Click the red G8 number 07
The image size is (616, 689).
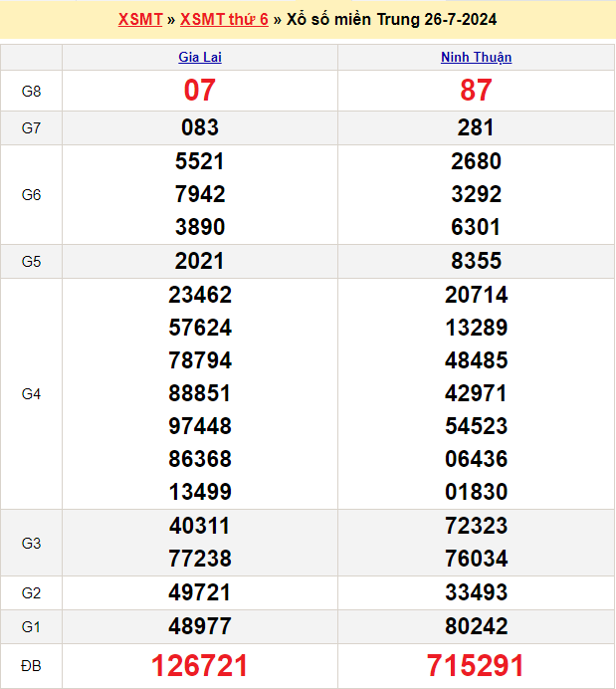pos(200,91)
